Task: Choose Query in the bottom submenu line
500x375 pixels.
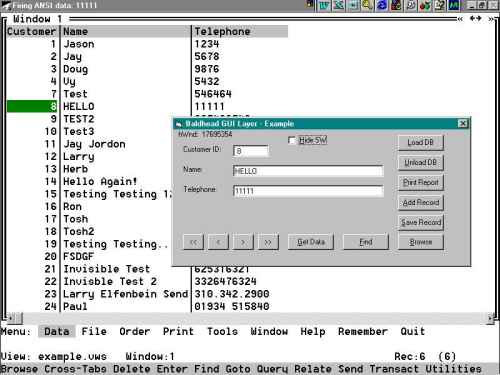Action: [272, 369]
